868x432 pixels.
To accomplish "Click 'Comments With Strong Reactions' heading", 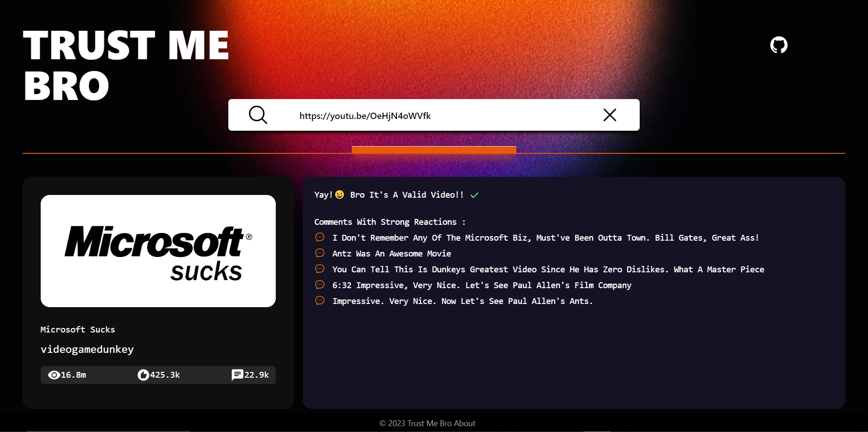I will click(390, 222).
